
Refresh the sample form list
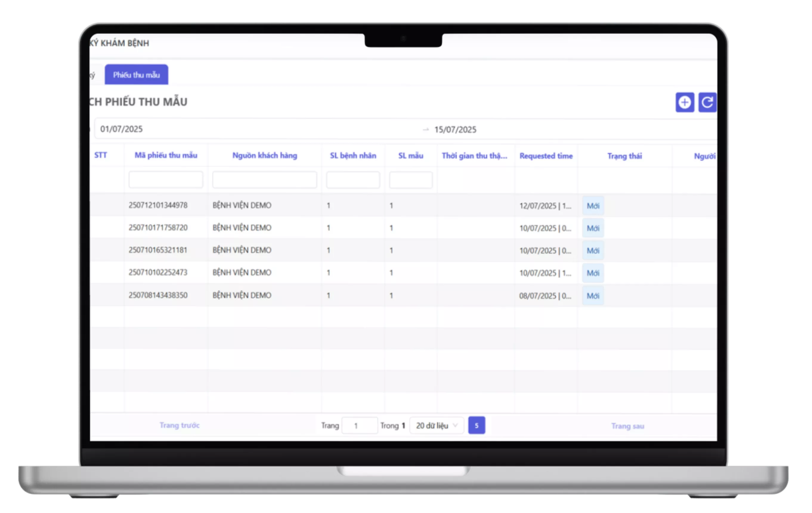707,102
